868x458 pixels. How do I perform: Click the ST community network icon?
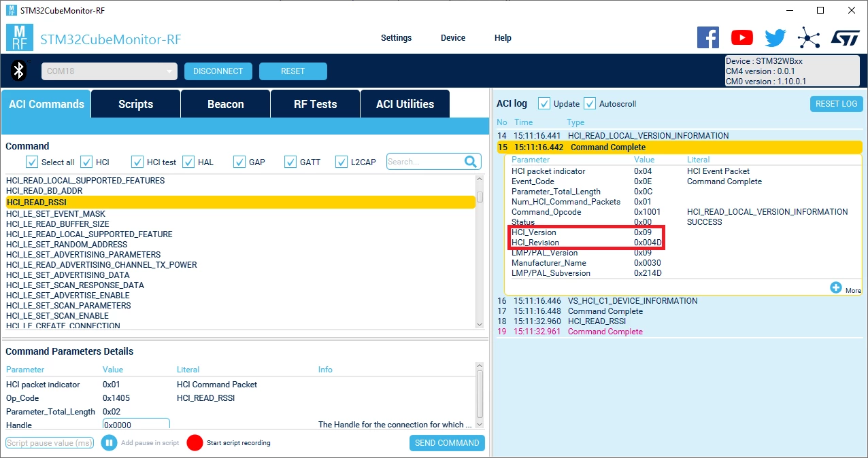click(x=808, y=38)
